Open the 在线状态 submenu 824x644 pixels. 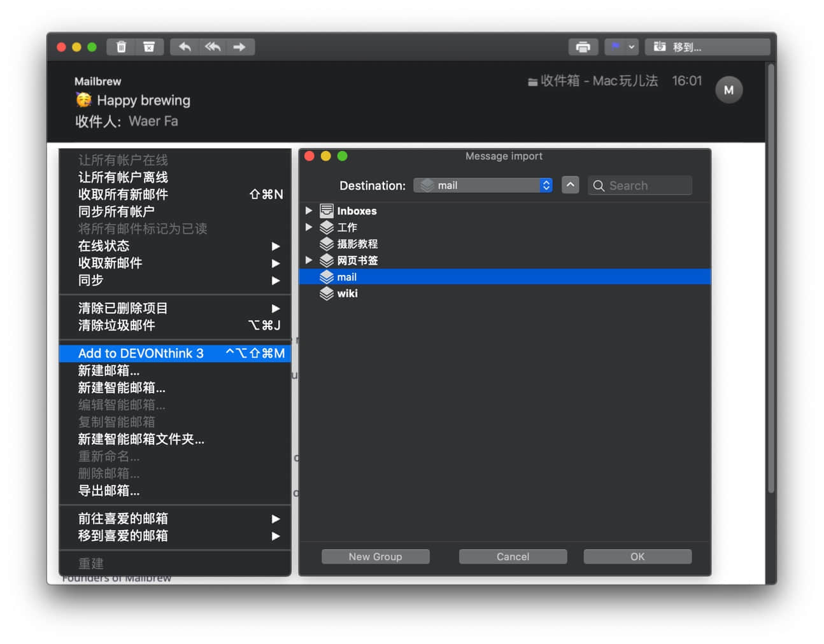coord(175,246)
